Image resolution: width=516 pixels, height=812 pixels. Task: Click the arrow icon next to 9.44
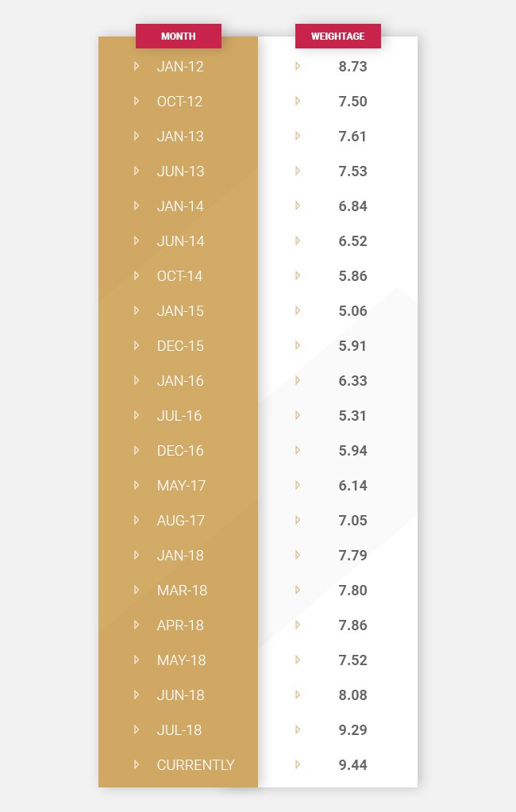pos(298,764)
